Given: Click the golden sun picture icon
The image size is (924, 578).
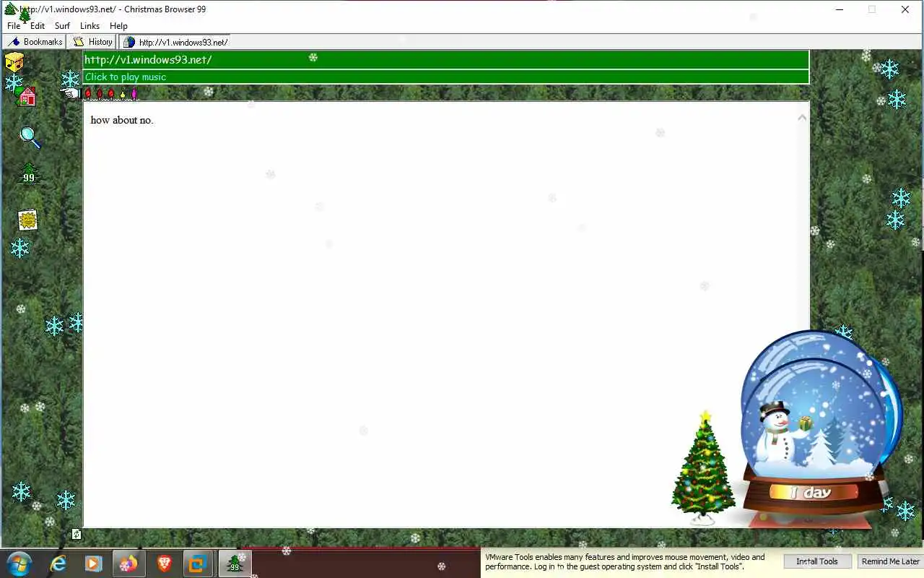Looking at the screenshot, I should click(27, 220).
